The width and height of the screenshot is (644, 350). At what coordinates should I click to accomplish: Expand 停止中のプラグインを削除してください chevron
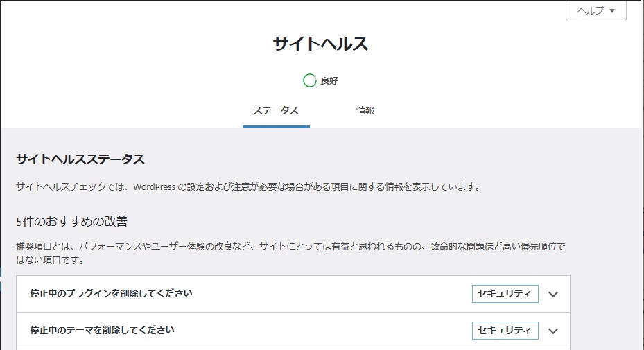tap(553, 294)
